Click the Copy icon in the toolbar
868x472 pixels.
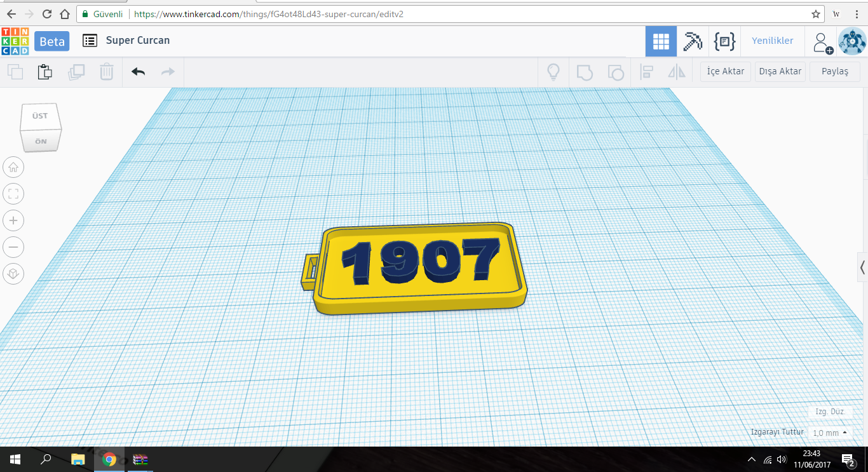click(15, 72)
